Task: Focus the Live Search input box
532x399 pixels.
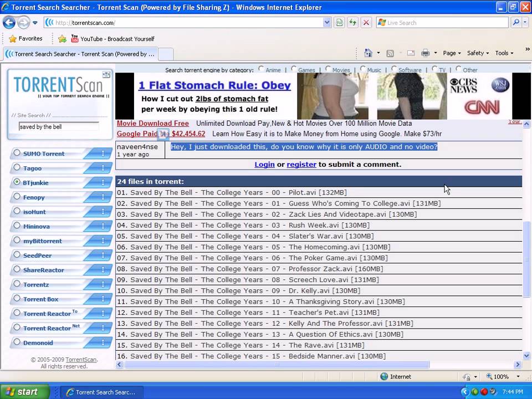Action: [442, 23]
